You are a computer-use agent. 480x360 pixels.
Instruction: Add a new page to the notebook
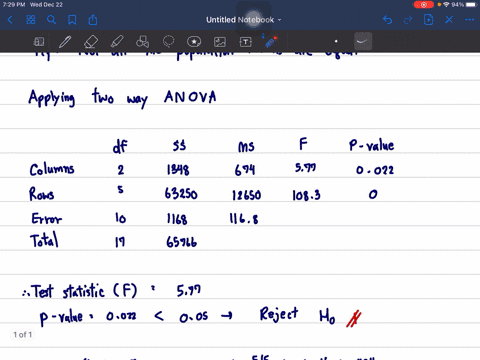pos(428,20)
